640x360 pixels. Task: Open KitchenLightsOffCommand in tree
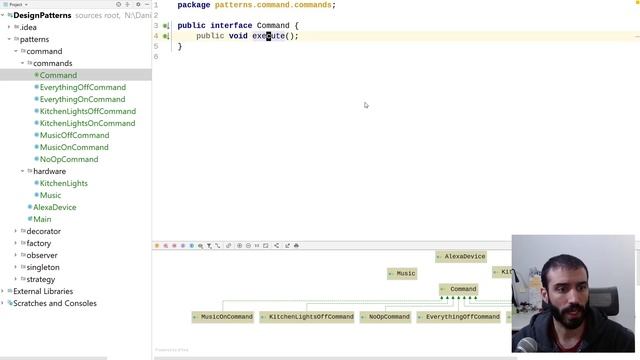click(87, 111)
